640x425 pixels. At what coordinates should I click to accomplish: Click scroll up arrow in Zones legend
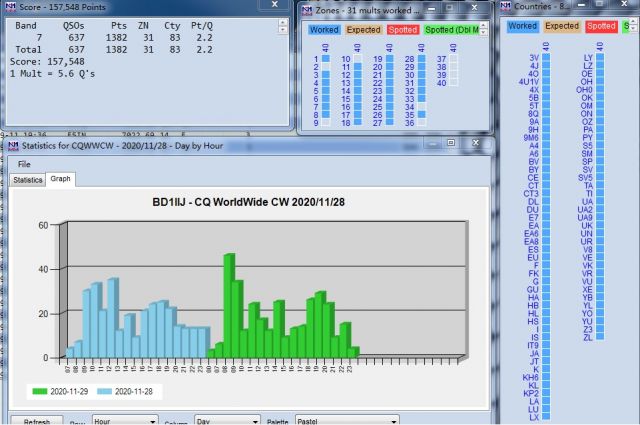[x=483, y=25]
